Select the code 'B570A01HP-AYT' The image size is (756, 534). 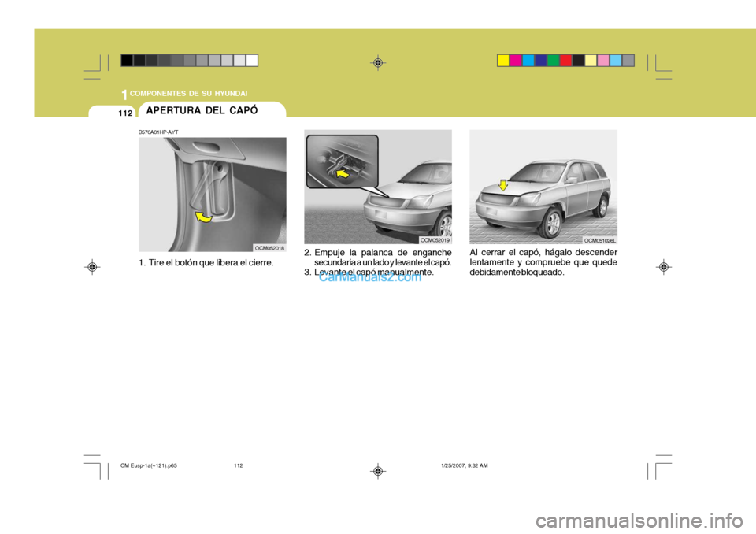158,132
